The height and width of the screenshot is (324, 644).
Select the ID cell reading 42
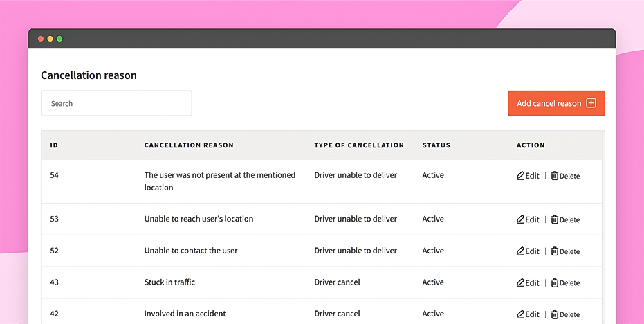54,314
